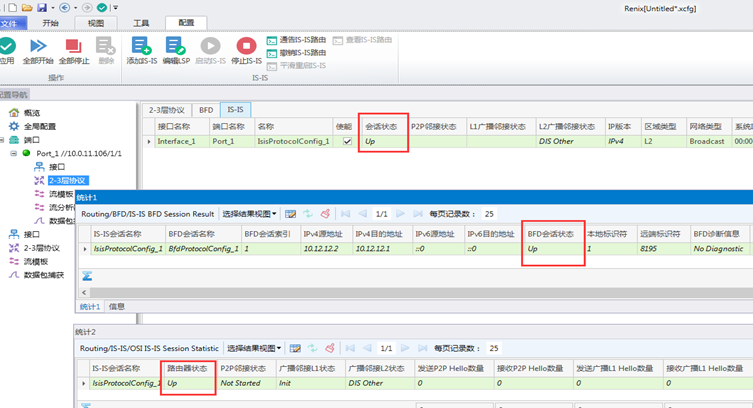The image size is (753, 408).
Task: Click clear brush icon in 统计2 toolbar
Action: (x=330, y=348)
